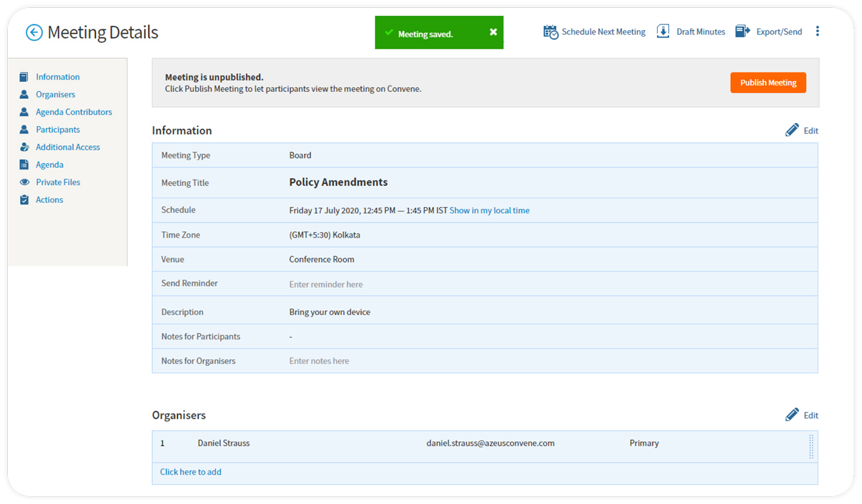Open the three-dot more options menu
The image size is (862, 504).
(817, 32)
